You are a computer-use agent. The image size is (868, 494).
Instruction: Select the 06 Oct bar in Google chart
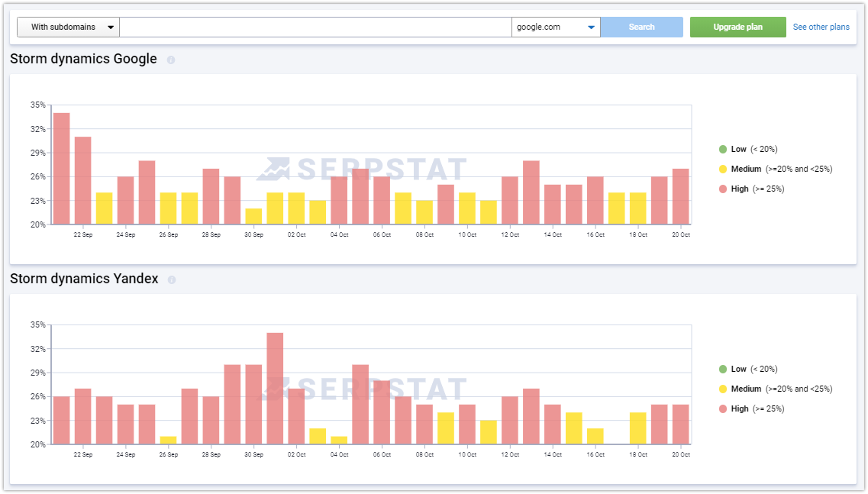382,201
